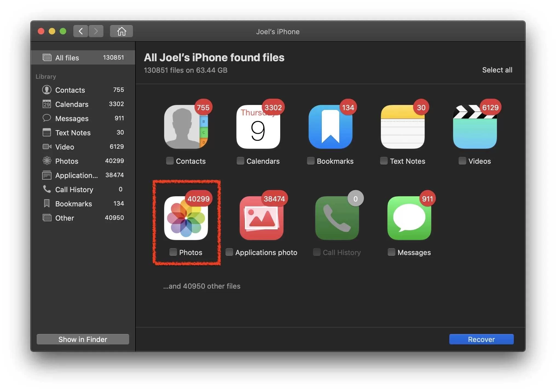The width and height of the screenshot is (556, 392).
Task: Navigate forward with right arrow button
Action: (96, 31)
